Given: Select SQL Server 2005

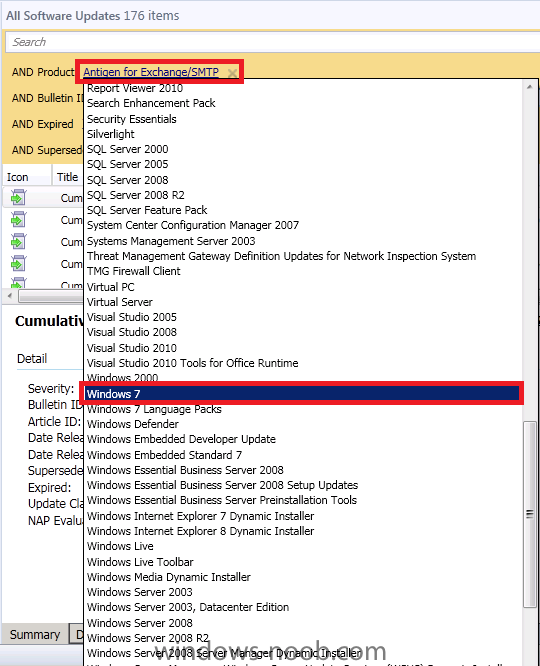Looking at the screenshot, I should click(127, 164).
